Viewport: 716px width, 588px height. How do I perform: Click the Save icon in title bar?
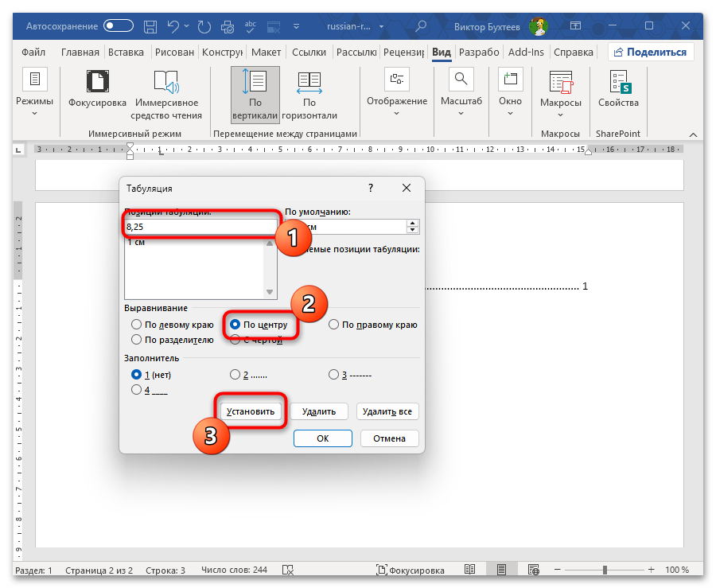(150, 26)
